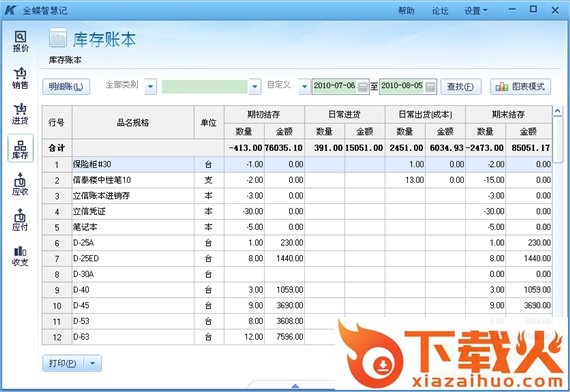The width and height of the screenshot is (570, 392).
Task: Open the 自定义 date range dropdown
Action: coord(305,87)
